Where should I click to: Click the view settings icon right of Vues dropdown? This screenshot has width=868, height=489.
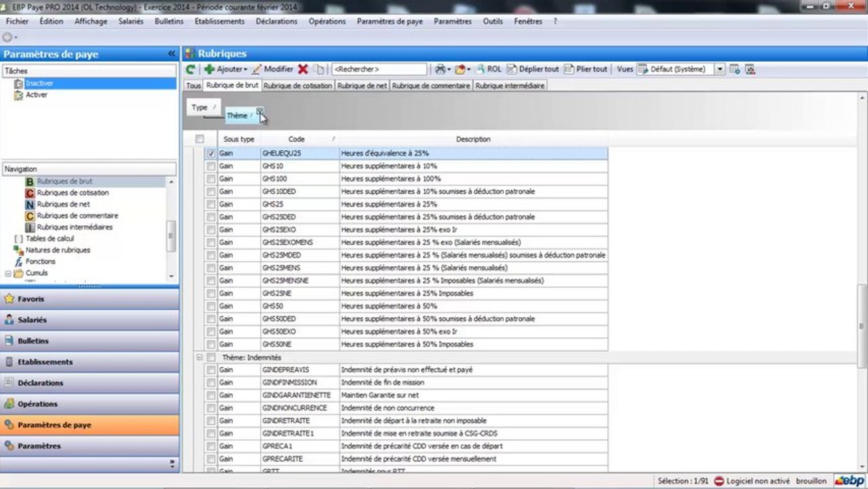point(734,69)
